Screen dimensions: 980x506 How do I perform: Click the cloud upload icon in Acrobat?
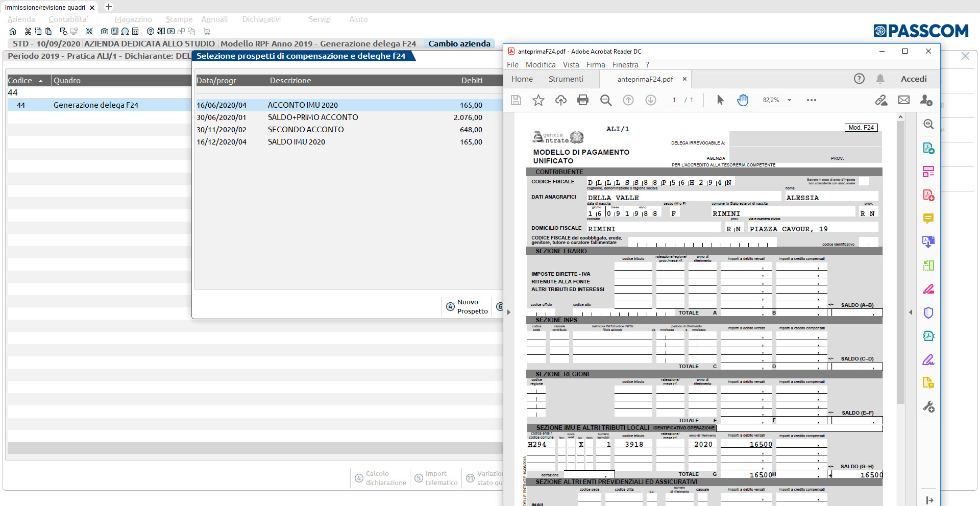[x=561, y=100]
